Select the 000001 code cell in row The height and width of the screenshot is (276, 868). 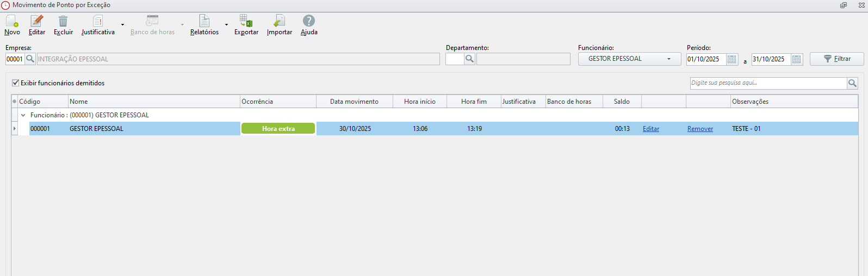pyautogui.click(x=48, y=129)
